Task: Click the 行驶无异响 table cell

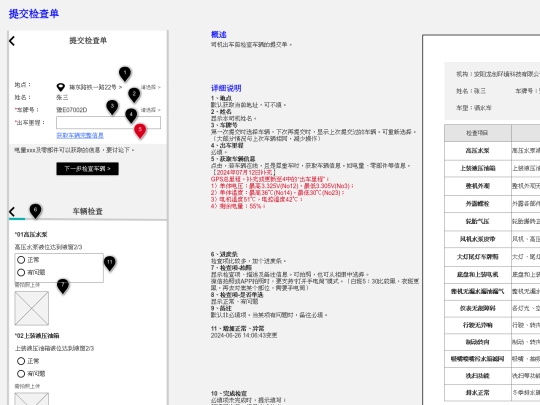Action: click(x=478, y=325)
